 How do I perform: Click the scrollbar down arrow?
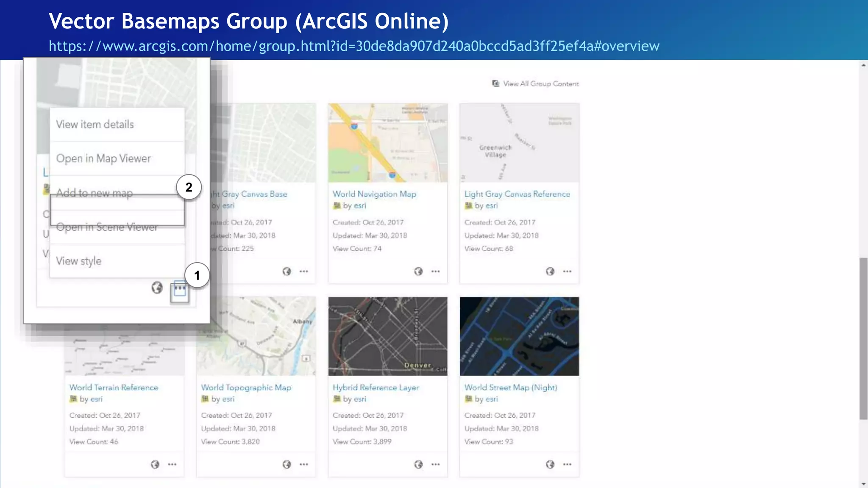point(863,484)
